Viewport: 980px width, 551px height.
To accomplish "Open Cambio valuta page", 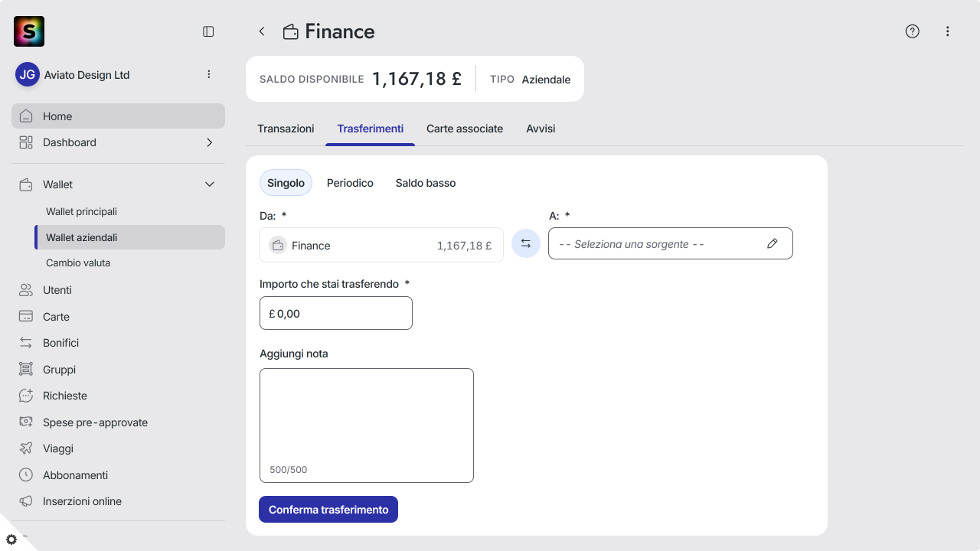I will tap(78, 262).
